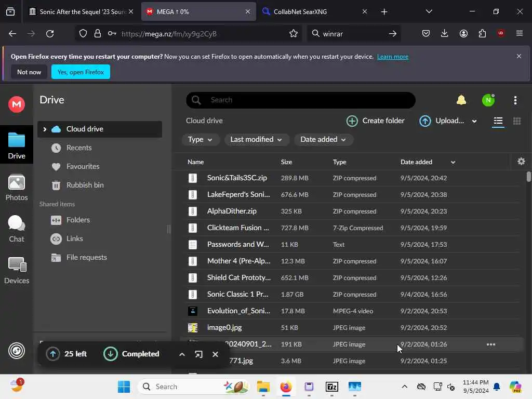Reload the current page
The width and height of the screenshot is (532, 399).
(50, 34)
